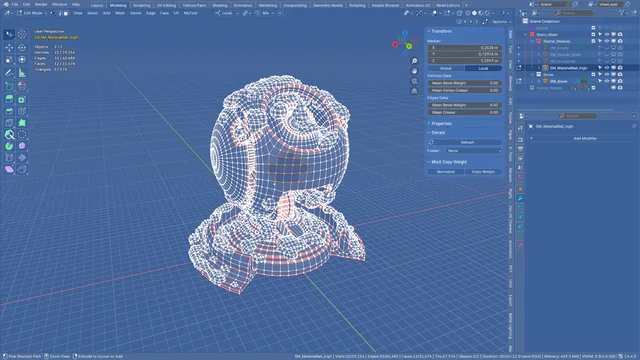Click the Add Modifier button

coord(584,138)
